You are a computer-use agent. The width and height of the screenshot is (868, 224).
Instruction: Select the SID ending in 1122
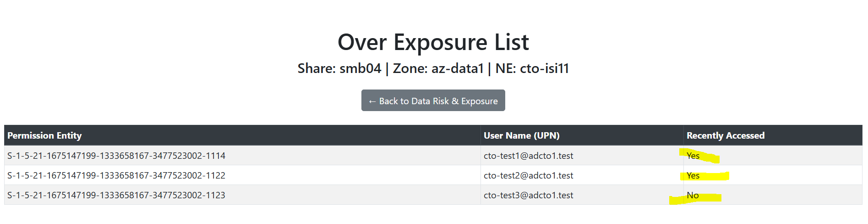click(x=116, y=175)
